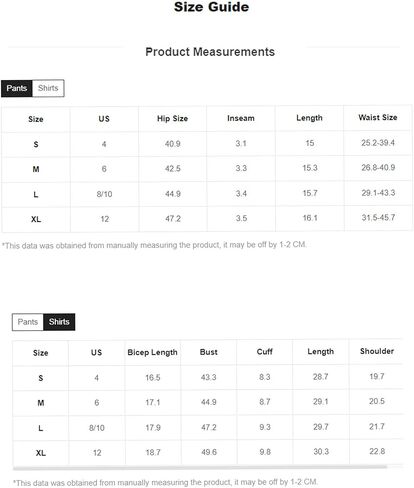Click the Product Measurements heading
The height and width of the screenshot is (488, 414).
(210, 52)
